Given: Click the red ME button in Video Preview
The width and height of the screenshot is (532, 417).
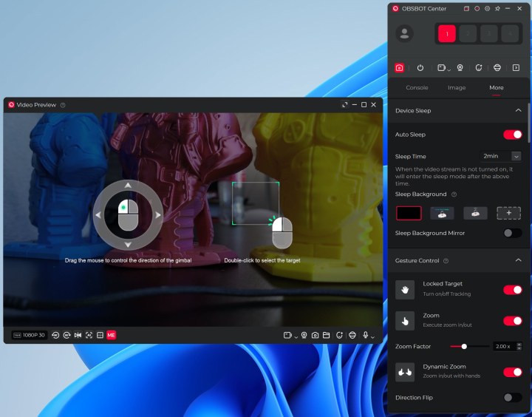Looking at the screenshot, I should [x=111, y=335].
